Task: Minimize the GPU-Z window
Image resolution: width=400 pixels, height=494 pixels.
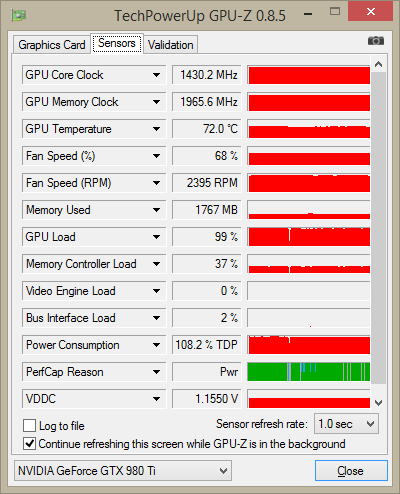Action: [308, 13]
